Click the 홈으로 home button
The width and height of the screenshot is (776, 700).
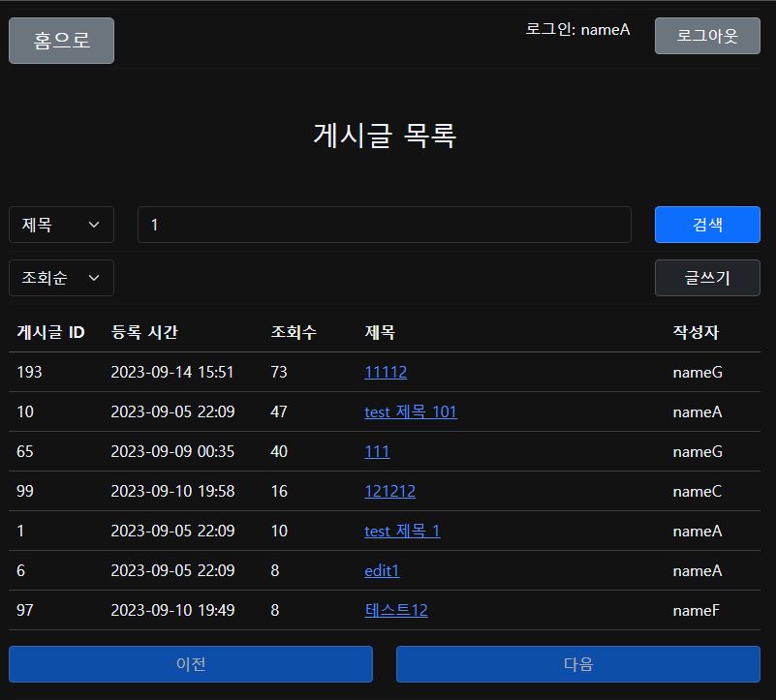coord(61,40)
